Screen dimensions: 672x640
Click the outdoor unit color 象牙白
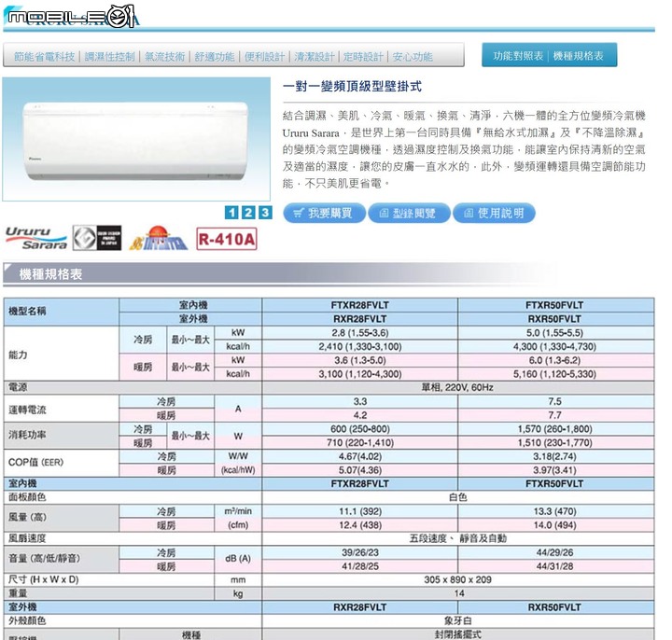point(457,620)
